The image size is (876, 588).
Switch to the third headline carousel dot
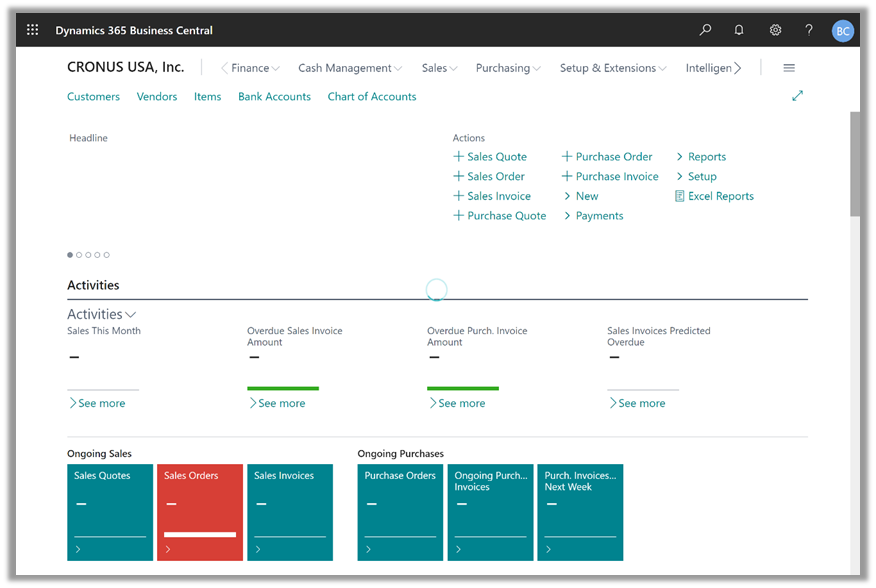point(88,255)
